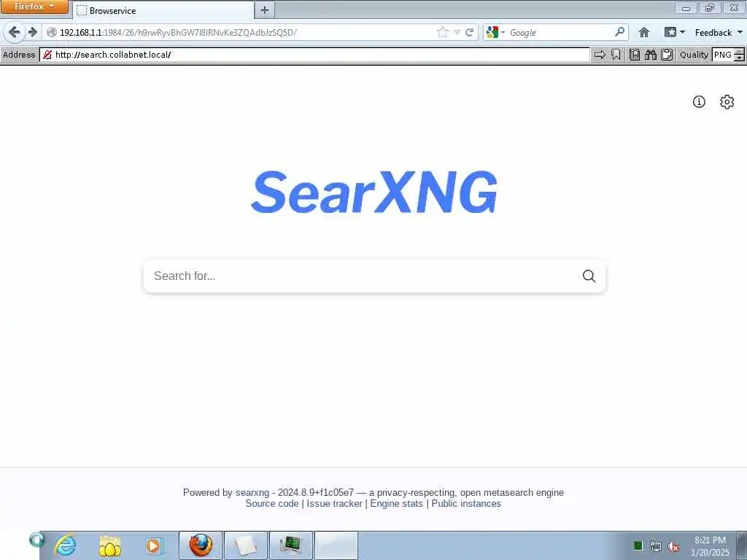Go to the Firefox home page icon

[644, 32]
